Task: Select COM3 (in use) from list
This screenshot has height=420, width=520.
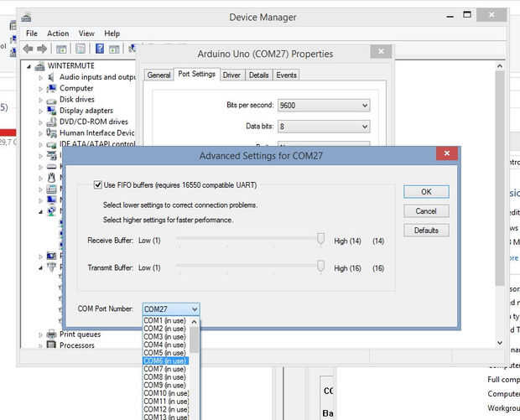Action: click(x=166, y=337)
